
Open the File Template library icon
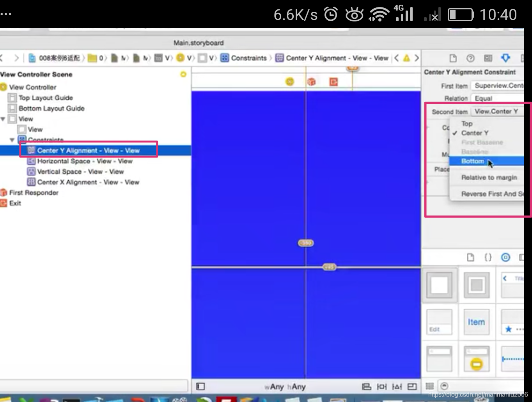tap(470, 257)
